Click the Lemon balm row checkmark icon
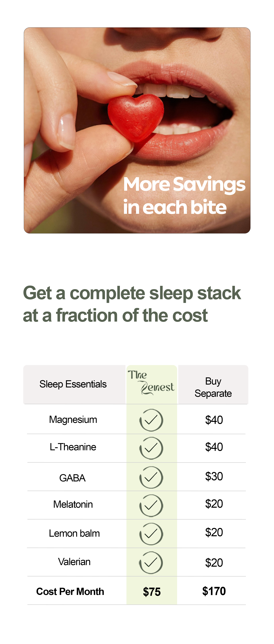The width and height of the screenshot is (274, 644). [151, 534]
